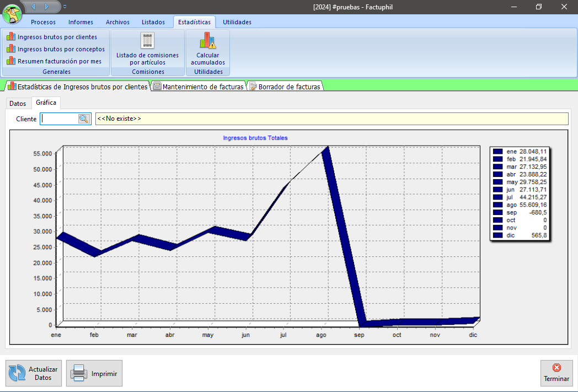Click the 55.000 y-axis label
Viewport: 578px width, 392px height.
42,154
